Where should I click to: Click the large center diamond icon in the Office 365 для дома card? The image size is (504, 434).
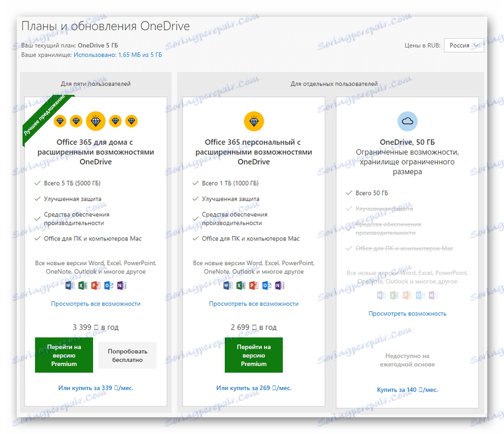pyautogui.click(x=96, y=121)
